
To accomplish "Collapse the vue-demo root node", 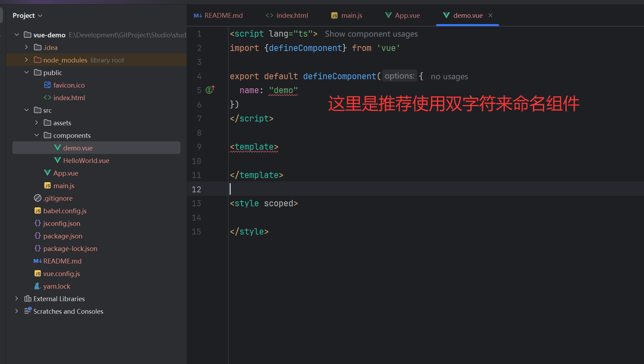I will (x=17, y=35).
